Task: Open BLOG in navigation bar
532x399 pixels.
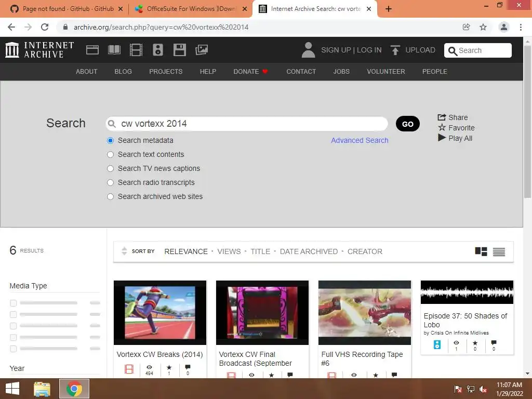Action: click(123, 72)
